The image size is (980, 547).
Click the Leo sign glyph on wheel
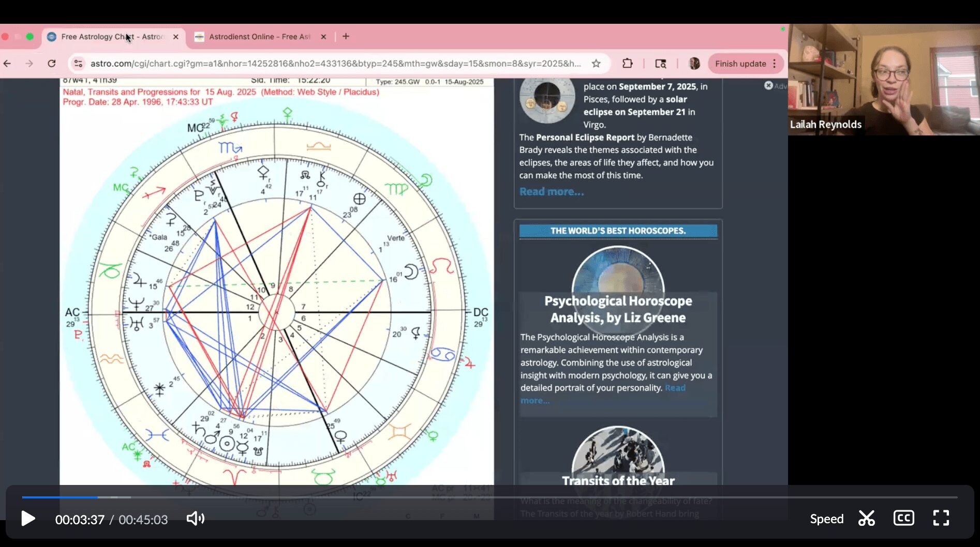(x=441, y=266)
